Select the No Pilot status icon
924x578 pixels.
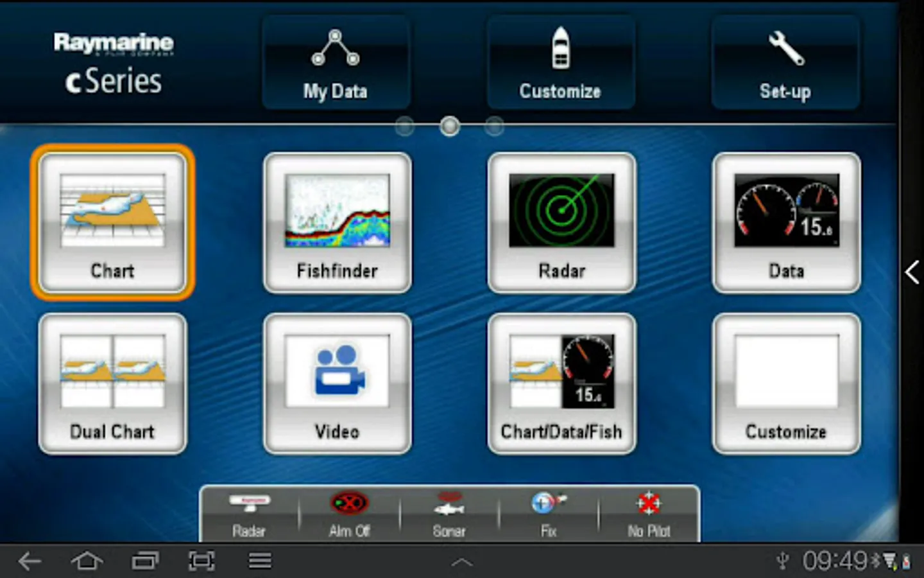coord(649,515)
